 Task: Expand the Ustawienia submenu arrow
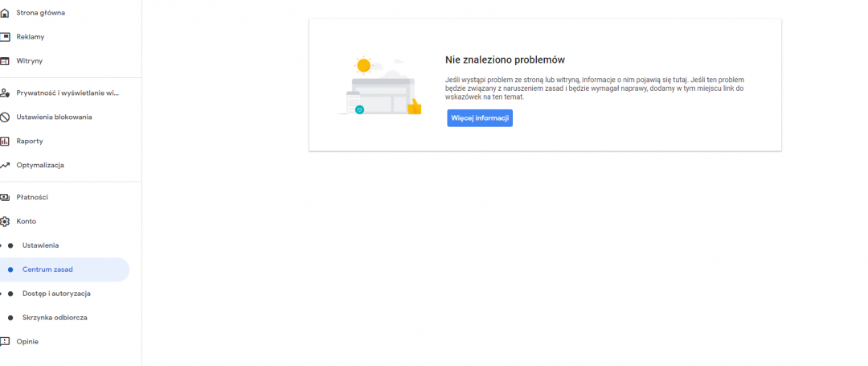pos(2,245)
